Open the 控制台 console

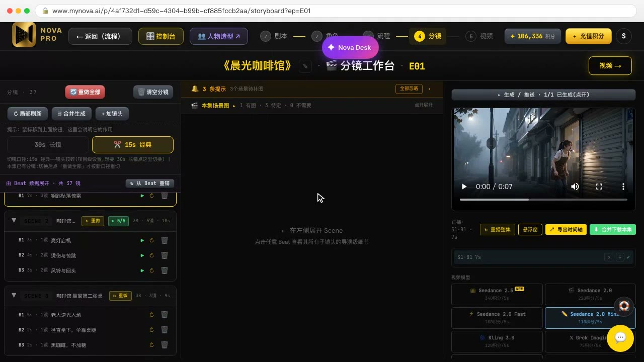161,36
